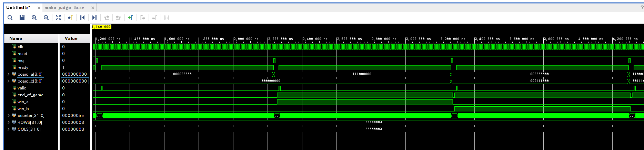The image size is (644, 150).
Task: Expand the COLS[31:0] parameter
Action: 9,129
